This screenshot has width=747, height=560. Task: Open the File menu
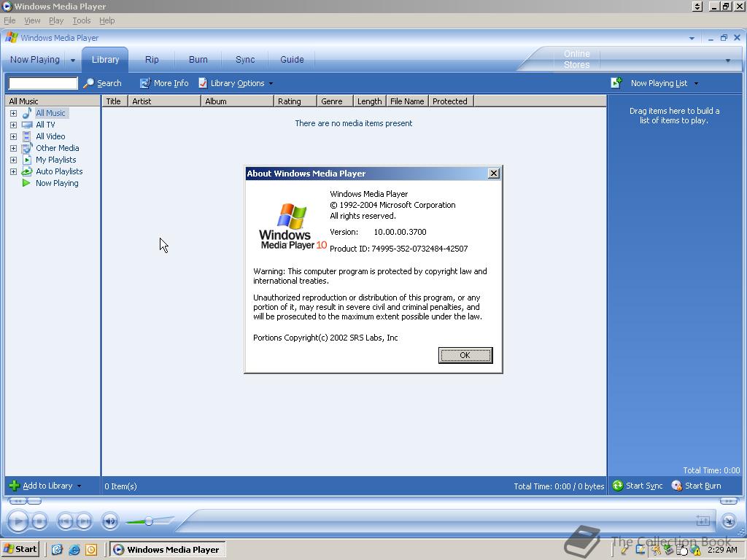coord(9,20)
